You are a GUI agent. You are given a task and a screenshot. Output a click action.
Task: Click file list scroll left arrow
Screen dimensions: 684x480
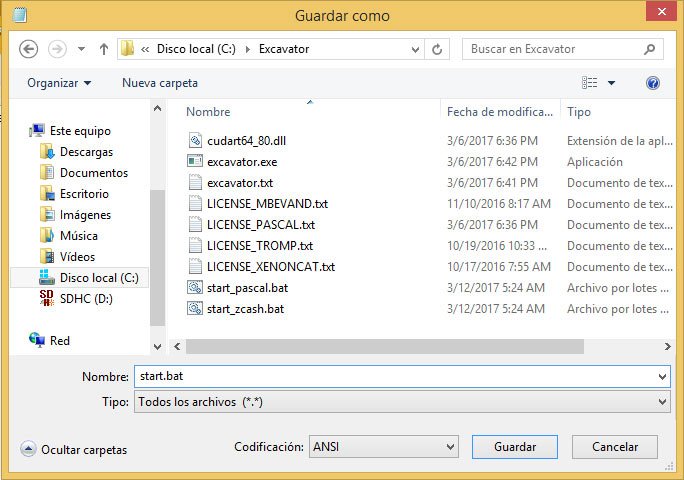point(177,346)
